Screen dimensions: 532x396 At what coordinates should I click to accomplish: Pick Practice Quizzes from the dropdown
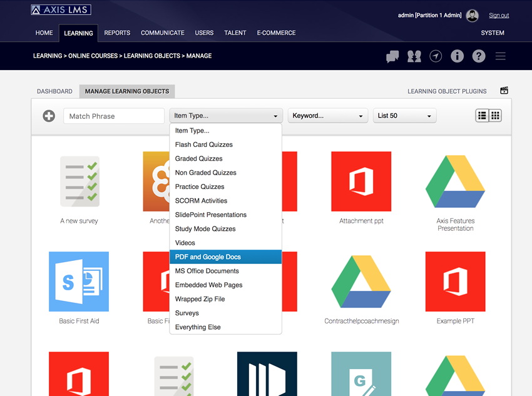point(225,187)
